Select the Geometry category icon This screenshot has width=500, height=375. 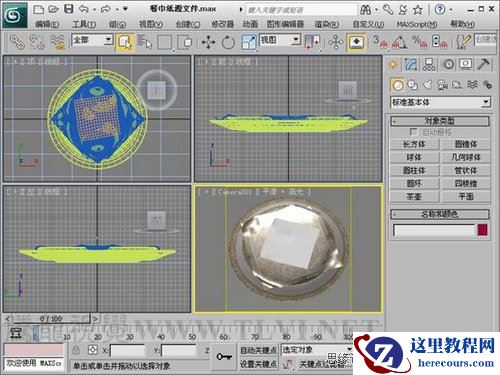pyautogui.click(x=397, y=85)
